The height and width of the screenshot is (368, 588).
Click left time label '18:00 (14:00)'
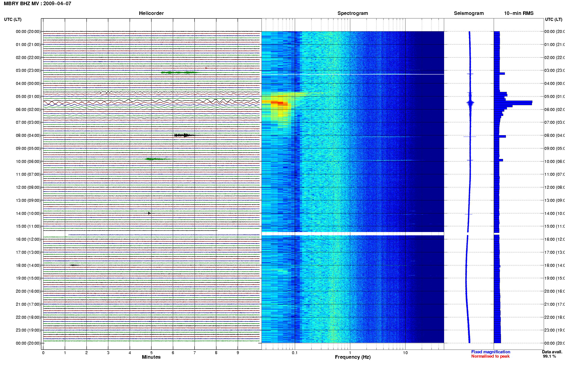pos(28,265)
